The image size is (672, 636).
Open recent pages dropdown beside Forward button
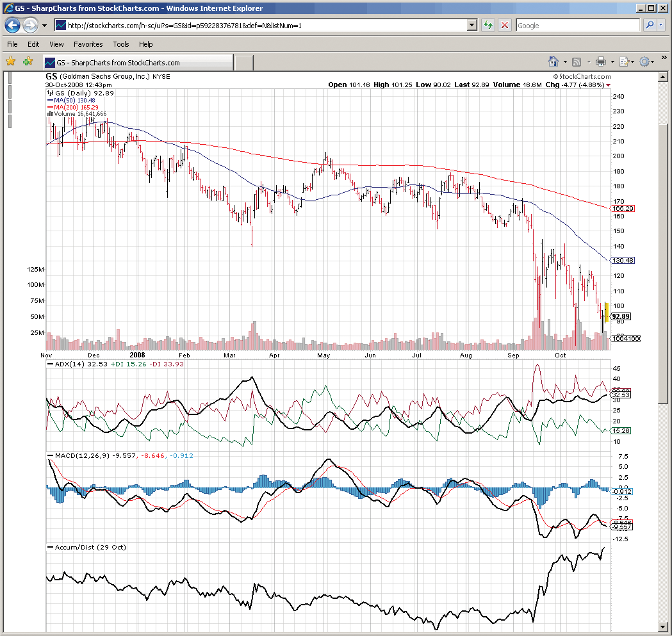click(44, 26)
